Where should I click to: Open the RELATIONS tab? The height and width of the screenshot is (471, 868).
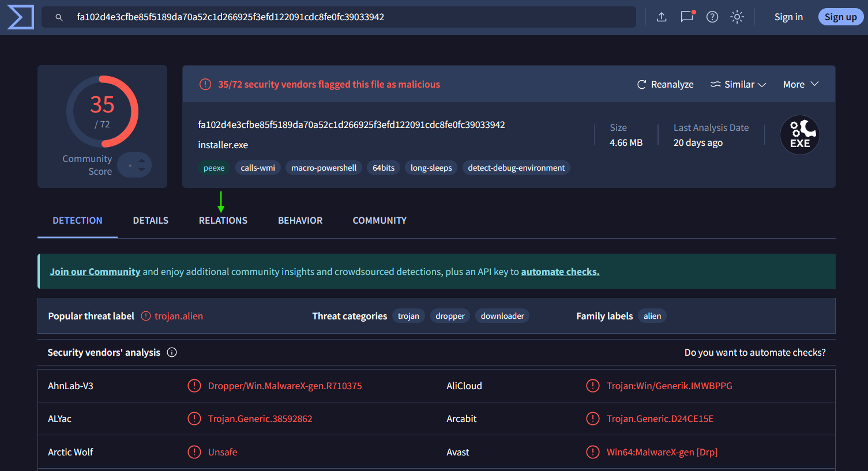223,220
